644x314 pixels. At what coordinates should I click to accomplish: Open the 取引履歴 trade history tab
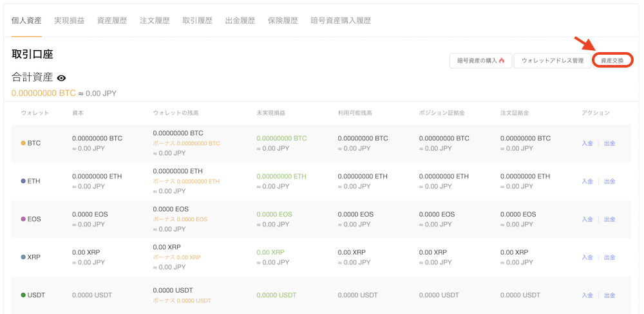click(197, 21)
